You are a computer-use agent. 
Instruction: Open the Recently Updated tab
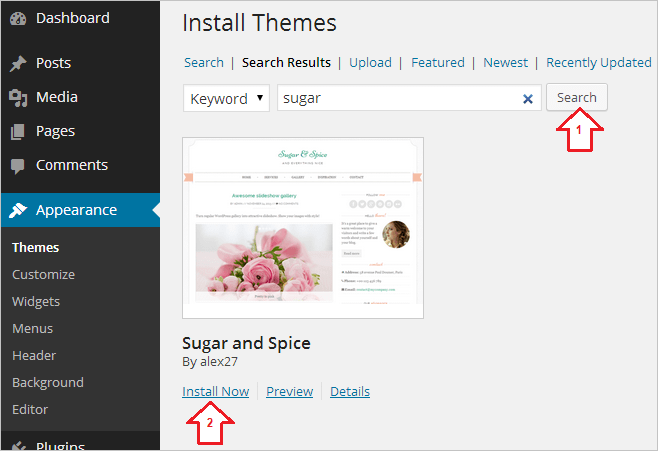[598, 62]
